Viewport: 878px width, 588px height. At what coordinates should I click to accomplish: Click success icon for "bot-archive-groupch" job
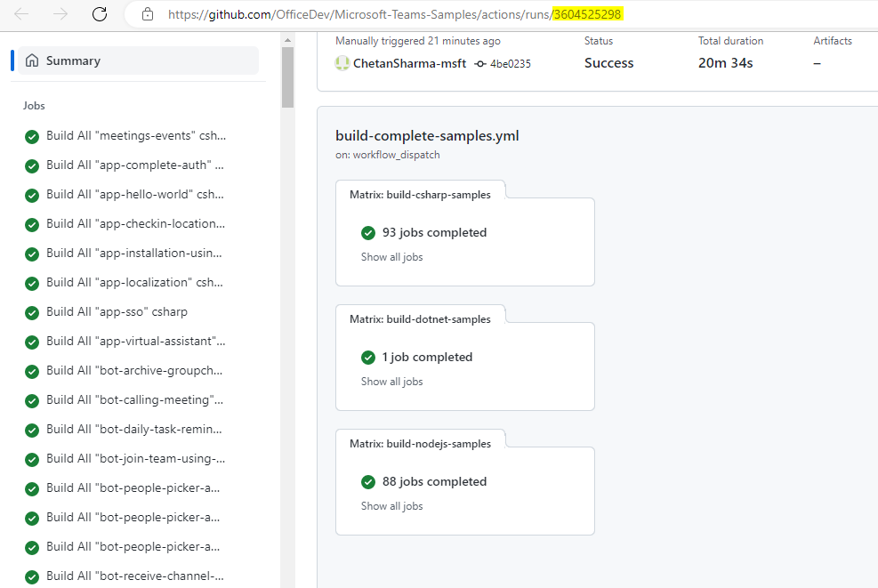pyautogui.click(x=31, y=370)
